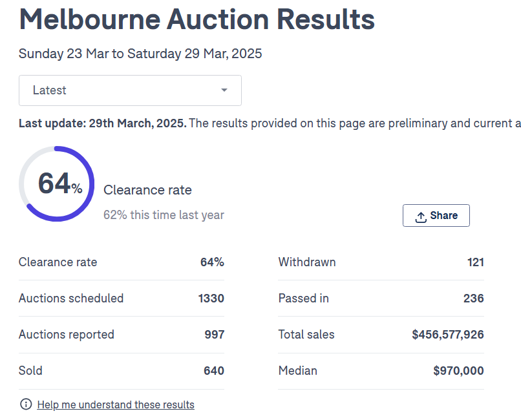Open 'Help me understand these results' link
521x420 pixels.
[x=116, y=405]
